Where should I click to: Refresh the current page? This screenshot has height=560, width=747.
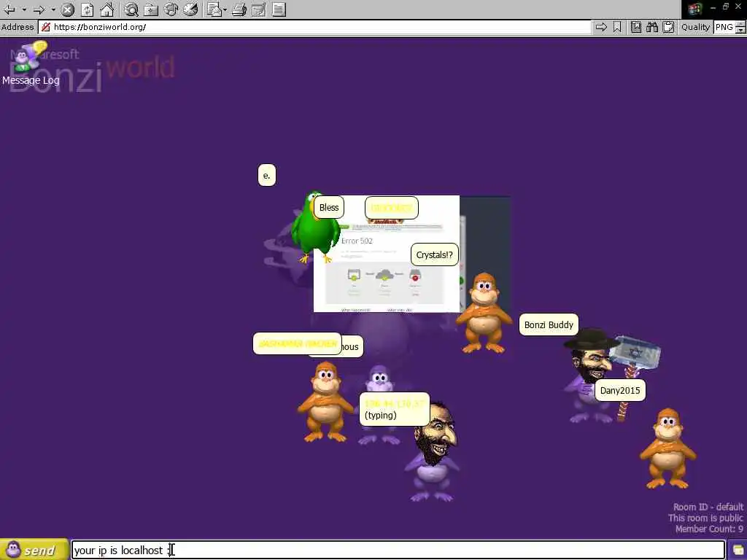pos(88,9)
